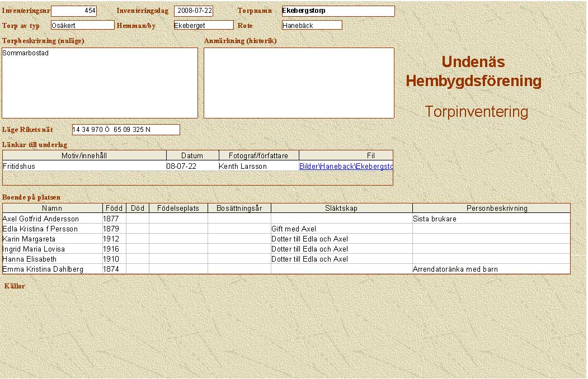Click the Emma Kristina Dahlberg name cell

53,269
